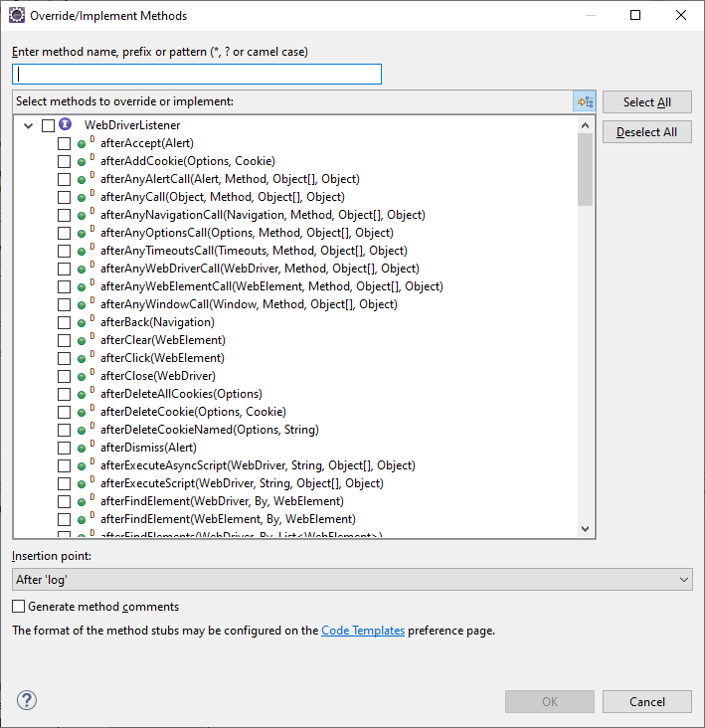
Task: Click the WebDriverListener interface icon
Action: pos(66,125)
